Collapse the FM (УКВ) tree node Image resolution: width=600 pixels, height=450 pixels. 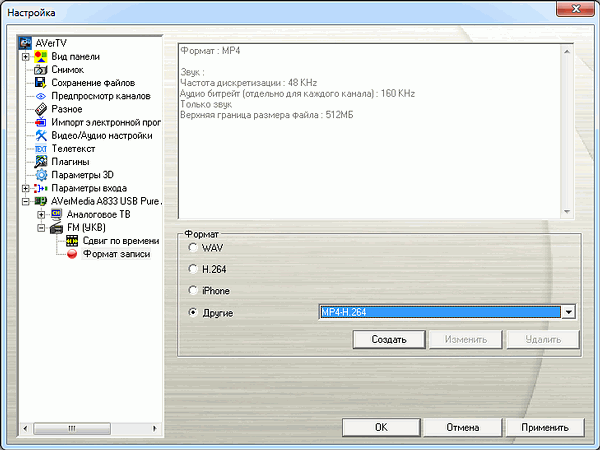tap(41, 228)
